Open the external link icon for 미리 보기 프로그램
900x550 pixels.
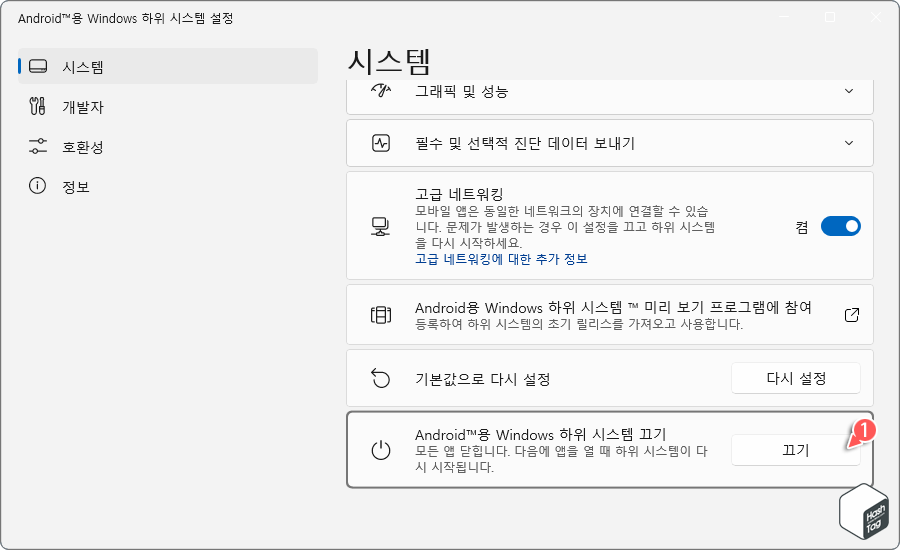(x=852, y=315)
